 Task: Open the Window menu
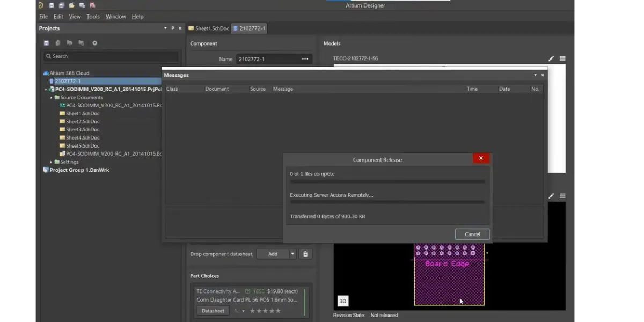tap(115, 17)
